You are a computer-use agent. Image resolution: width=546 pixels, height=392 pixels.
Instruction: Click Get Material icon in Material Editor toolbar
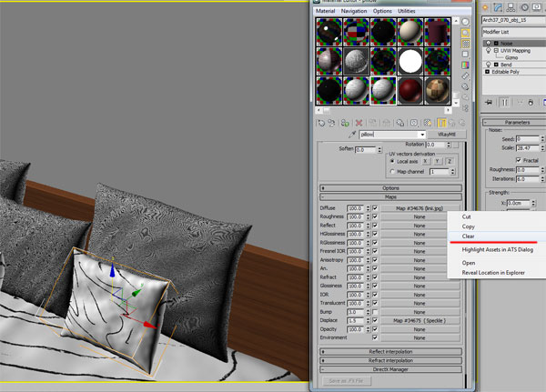pos(321,123)
